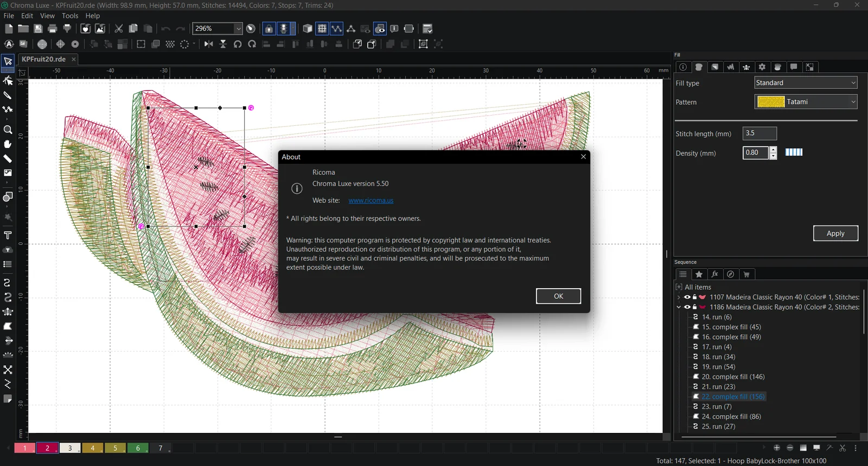Hide the 1107 Madeira thread color group
868x466 pixels.
[x=687, y=297]
